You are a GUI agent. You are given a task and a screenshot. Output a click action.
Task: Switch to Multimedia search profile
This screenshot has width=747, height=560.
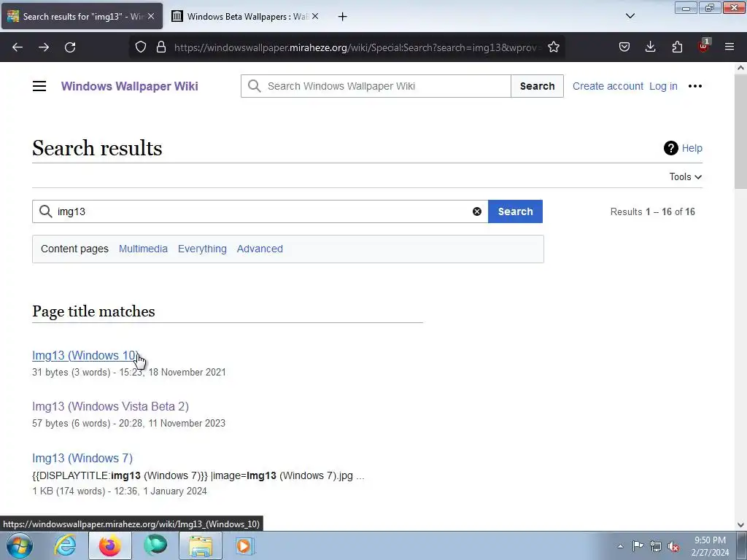(144, 249)
